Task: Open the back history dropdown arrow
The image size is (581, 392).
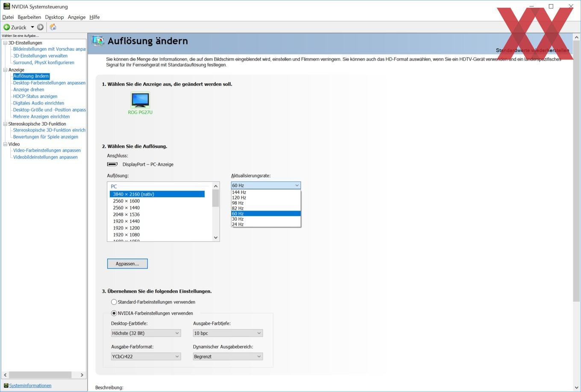Action: [x=32, y=27]
